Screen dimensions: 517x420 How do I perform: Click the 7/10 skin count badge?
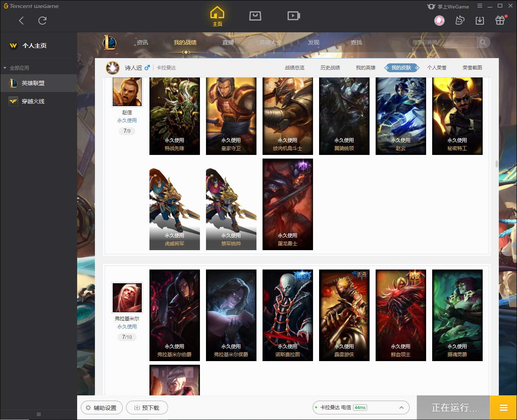tap(127, 337)
